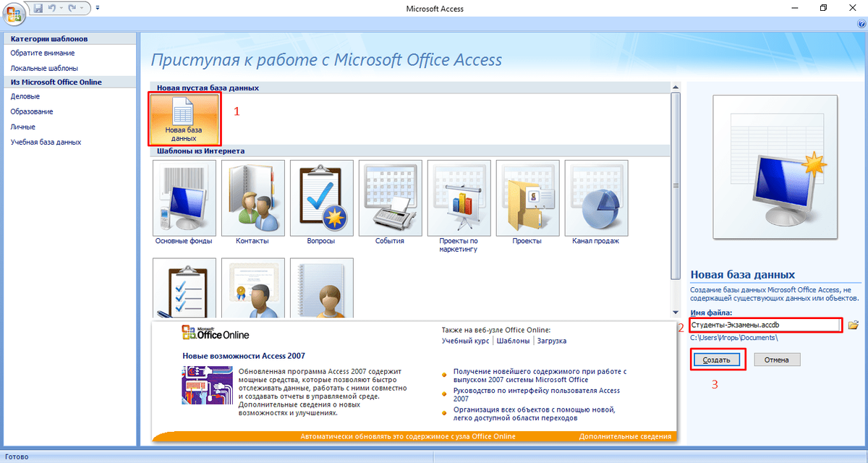Click the blank database preview image
868x463 pixels.
pos(774,168)
